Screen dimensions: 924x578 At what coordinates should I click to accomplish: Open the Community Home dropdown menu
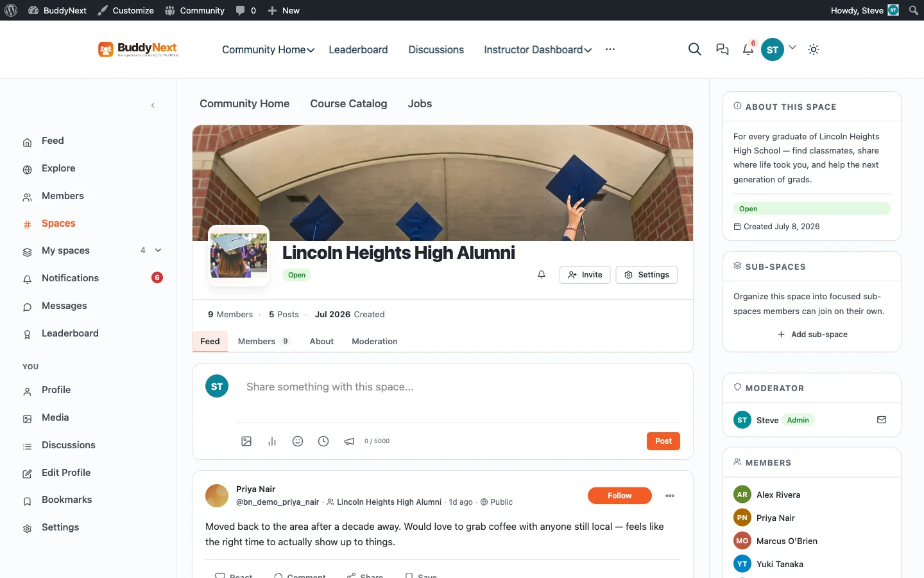268,49
